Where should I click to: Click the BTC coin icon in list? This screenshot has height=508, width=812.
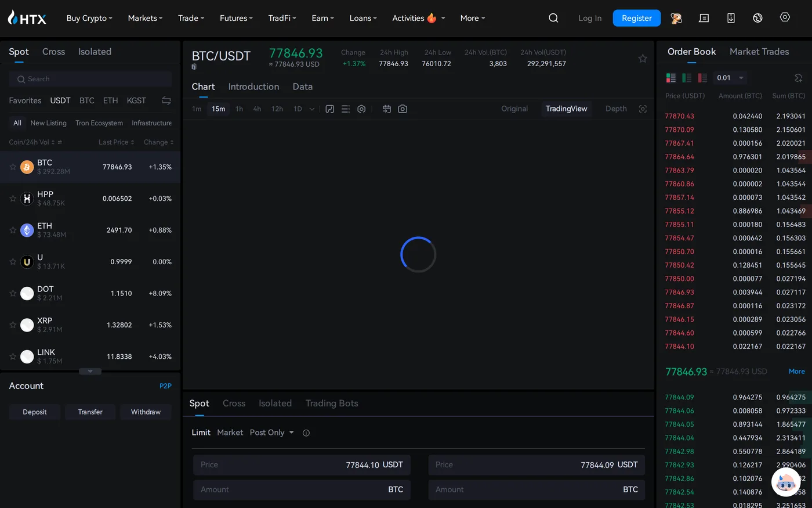tap(27, 167)
